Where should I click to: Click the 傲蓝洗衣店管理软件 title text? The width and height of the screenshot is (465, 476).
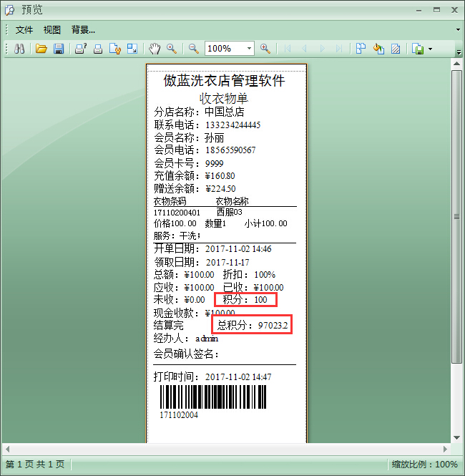tap(224, 81)
